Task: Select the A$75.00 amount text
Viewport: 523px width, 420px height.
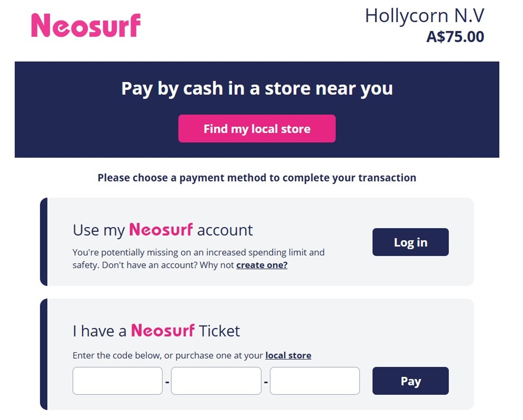Action: pos(455,37)
